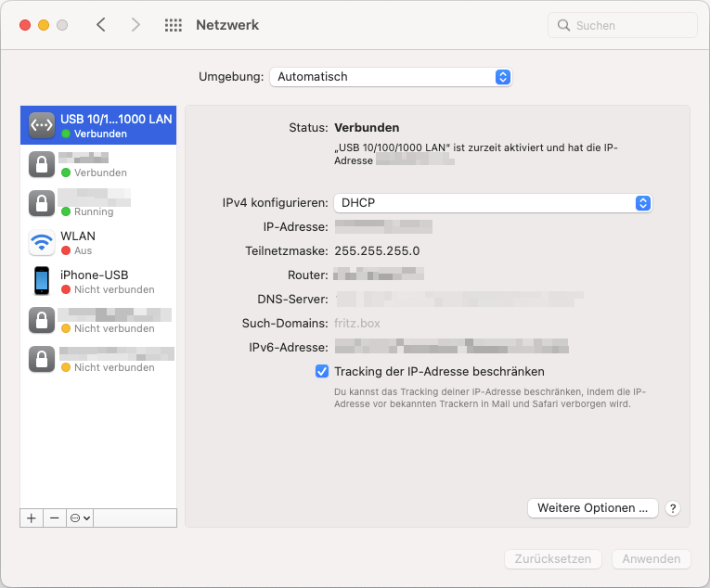Show all preferences grid icon
Screen dimensions: 710x588
tap(173, 26)
